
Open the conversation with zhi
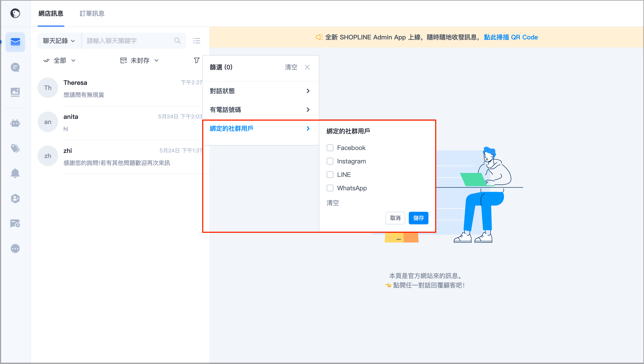pyautogui.click(x=120, y=156)
